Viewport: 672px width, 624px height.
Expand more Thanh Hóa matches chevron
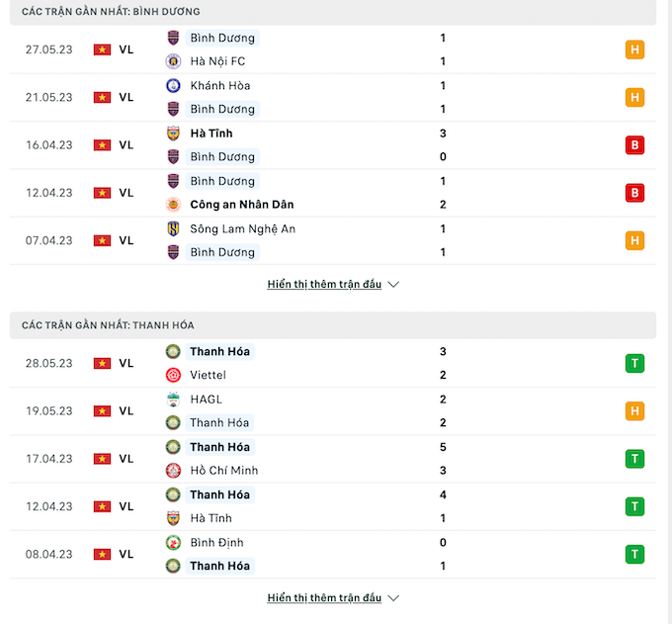393,598
